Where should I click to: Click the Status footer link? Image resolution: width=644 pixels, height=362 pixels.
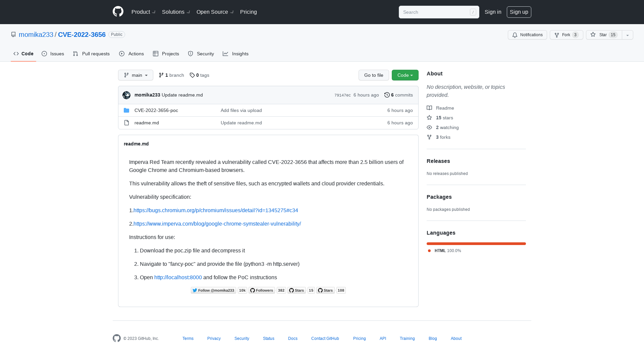point(269,339)
